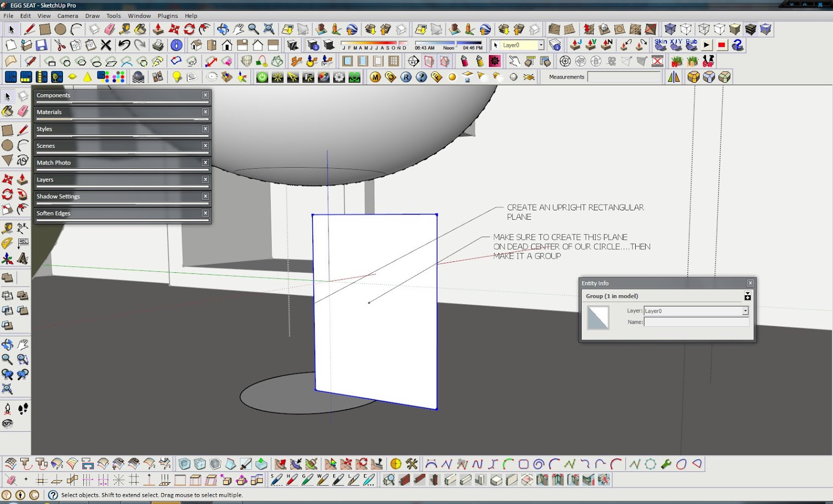Open the Camera menu
Screen dimensions: 833x504
[x=67, y=16]
